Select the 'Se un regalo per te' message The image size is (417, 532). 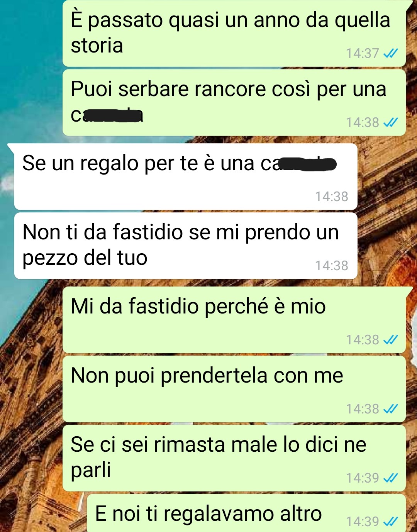tap(186, 177)
